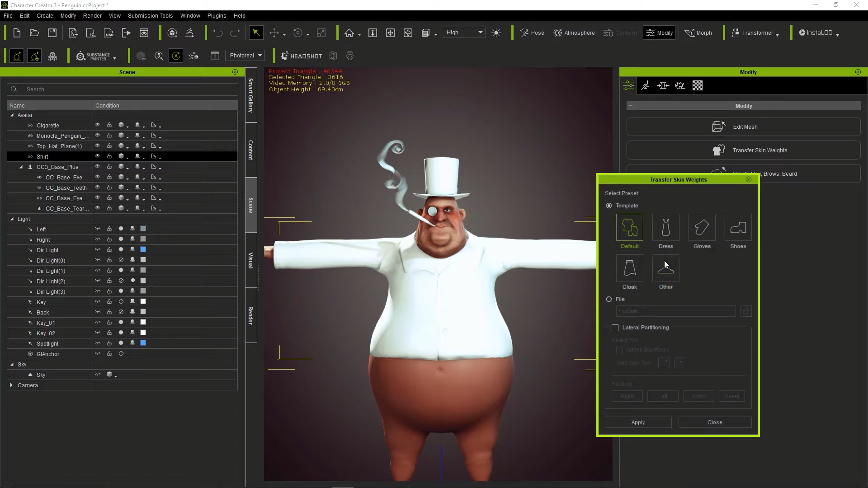Open the Render menu
This screenshot has height=488, width=868.
pyautogui.click(x=92, y=15)
